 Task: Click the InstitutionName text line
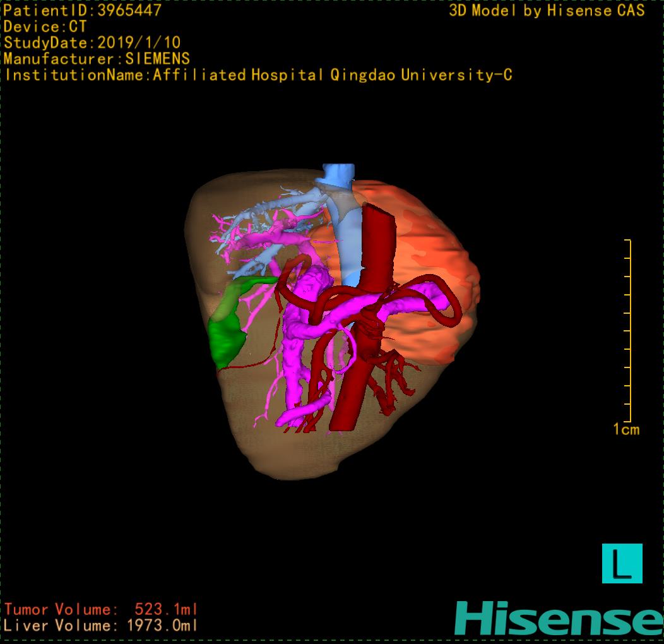pos(258,76)
